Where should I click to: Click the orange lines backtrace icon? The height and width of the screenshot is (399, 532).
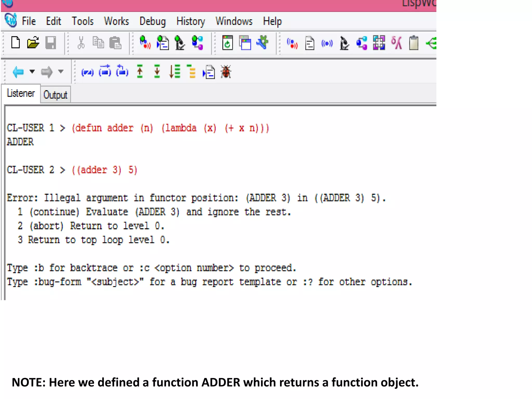click(192, 71)
